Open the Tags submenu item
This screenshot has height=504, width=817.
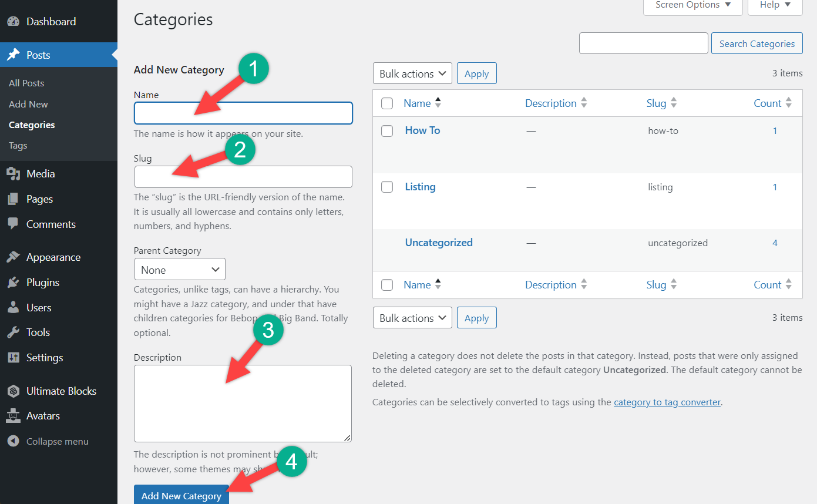(x=18, y=146)
